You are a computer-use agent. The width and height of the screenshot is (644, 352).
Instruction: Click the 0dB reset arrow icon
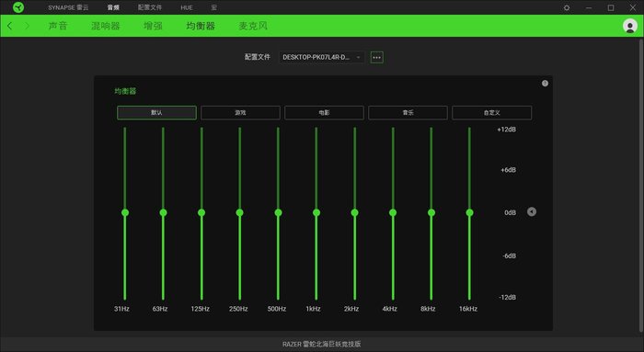[532, 211]
